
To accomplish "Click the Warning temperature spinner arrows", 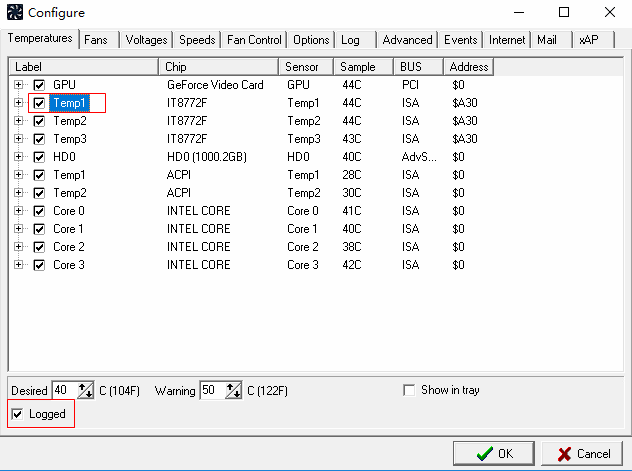I will click(233, 390).
